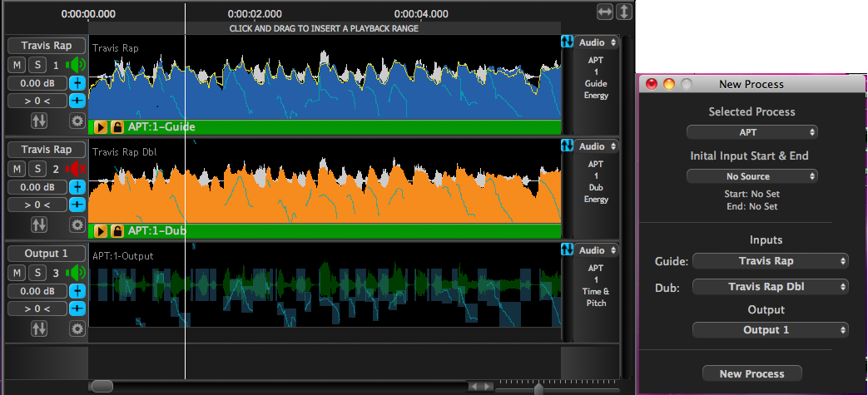Toggle the green speaker icon on Output 1 track
868x395 pixels.
(x=77, y=273)
